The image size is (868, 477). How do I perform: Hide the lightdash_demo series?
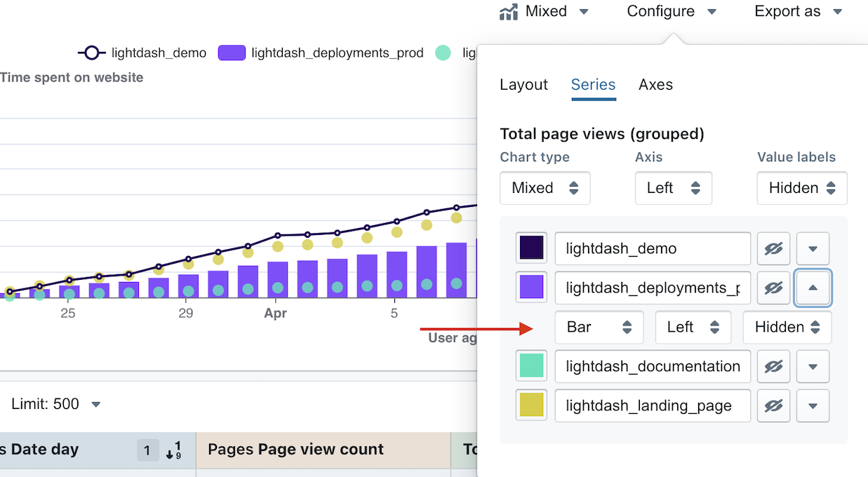pos(773,249)
